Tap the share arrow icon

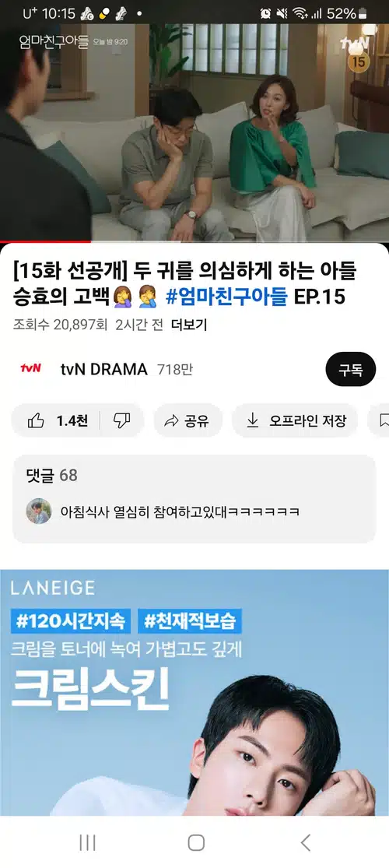click(x=171, y=421)
